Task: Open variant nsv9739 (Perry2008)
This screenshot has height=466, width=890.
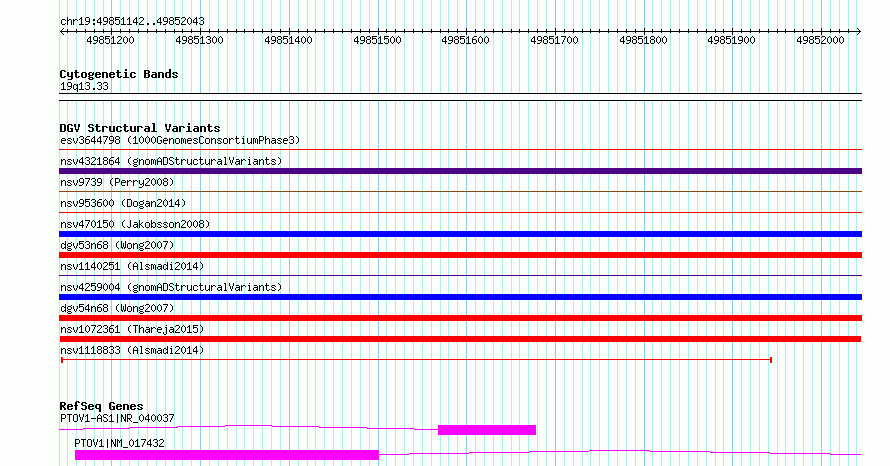Action: coord(117,182)
